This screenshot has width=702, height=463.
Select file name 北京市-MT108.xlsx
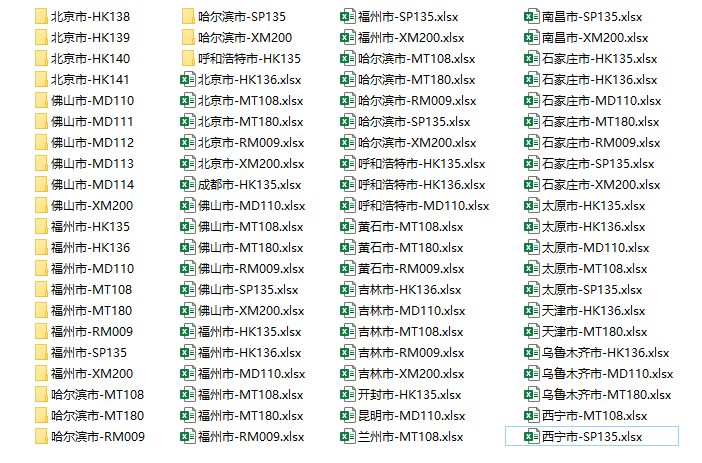coord(250,101)
